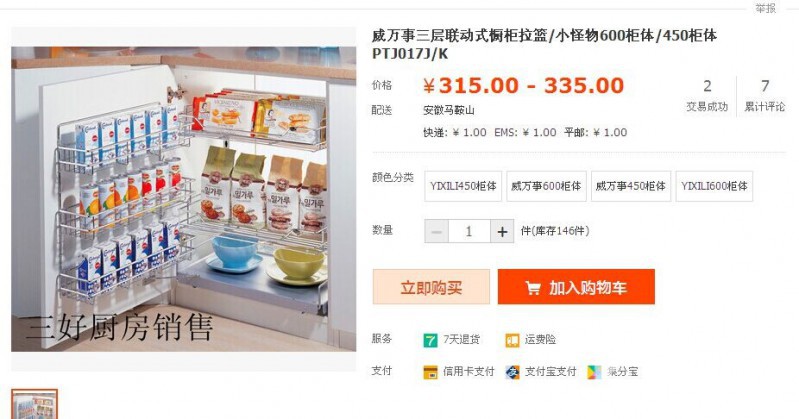Select the 威万事450柜体 option
Screen dimensions: 799x419
click(x=631, y=186)
